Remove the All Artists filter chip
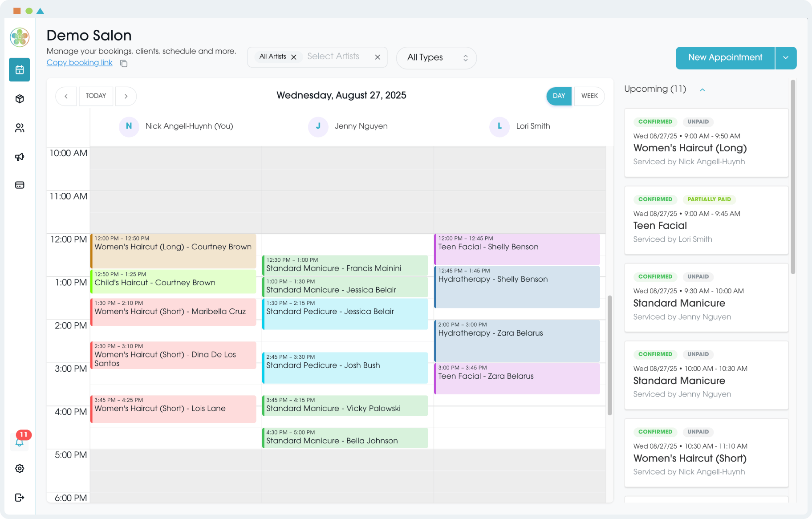Screen dimensions: 812x519 tap(294, 57)
